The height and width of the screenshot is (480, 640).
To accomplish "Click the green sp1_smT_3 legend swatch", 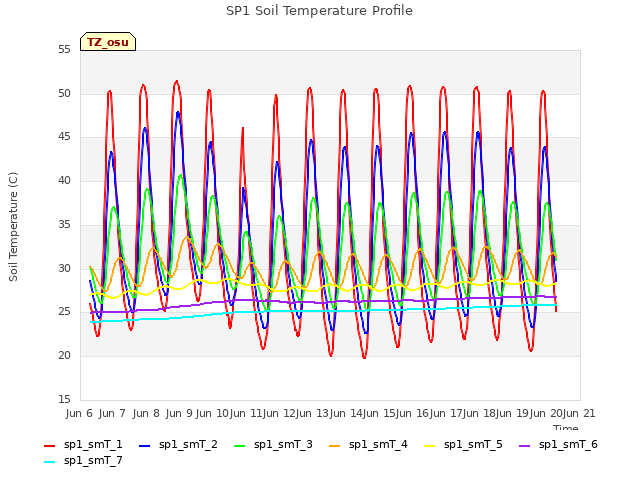I will click(240, 446).
